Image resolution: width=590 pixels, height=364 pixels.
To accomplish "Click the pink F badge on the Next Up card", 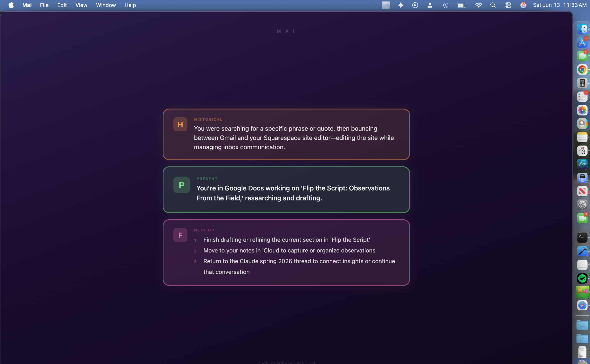I will 180,235.
